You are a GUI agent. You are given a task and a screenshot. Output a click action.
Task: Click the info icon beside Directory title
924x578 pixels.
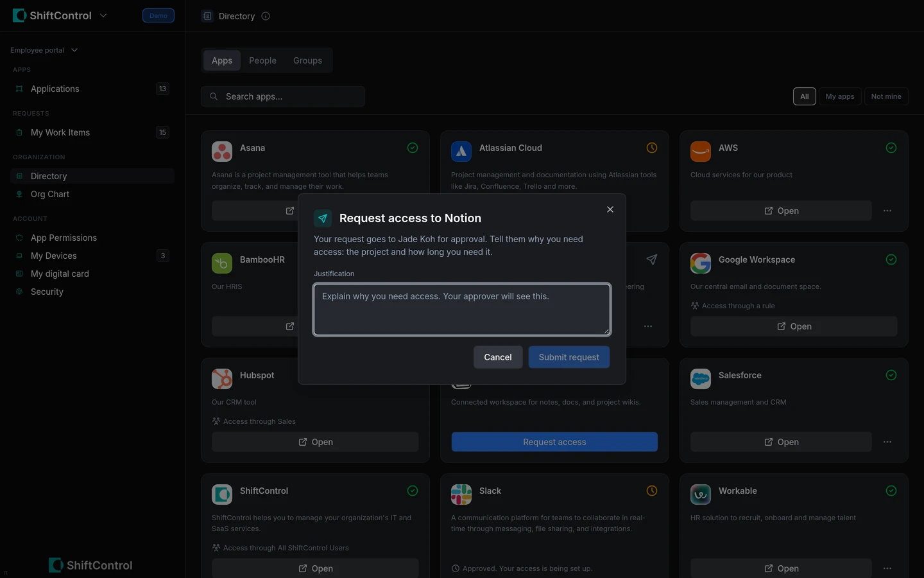266,16
